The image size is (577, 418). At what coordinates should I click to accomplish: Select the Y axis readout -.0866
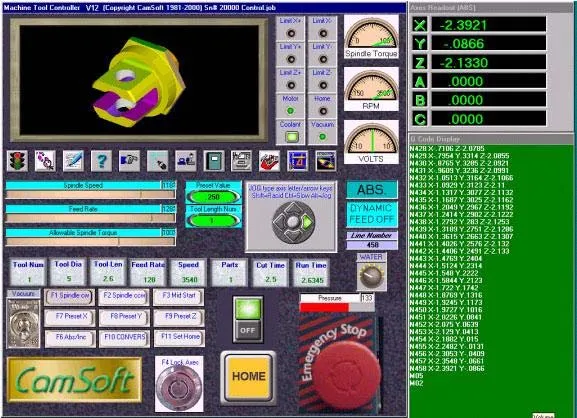(488, 43)
